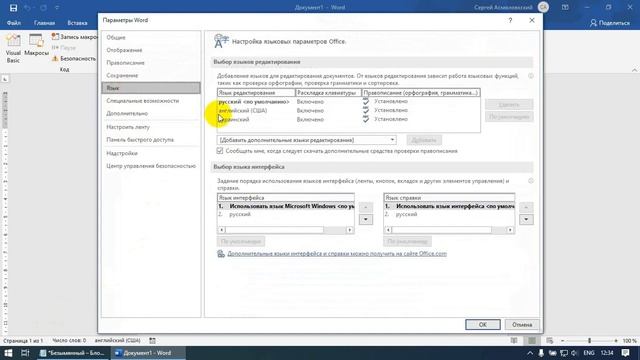Click the zoom slider in Word status bar

589,340
